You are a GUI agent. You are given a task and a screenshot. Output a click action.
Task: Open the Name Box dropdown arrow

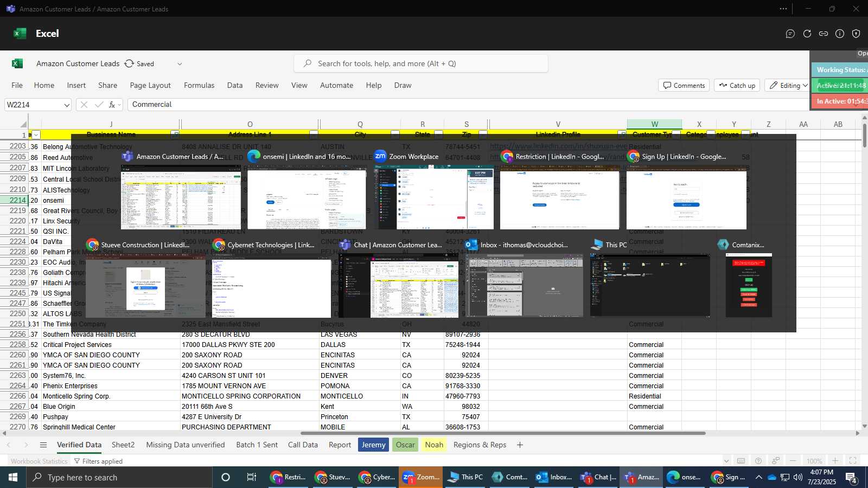[x=66, y=105]
